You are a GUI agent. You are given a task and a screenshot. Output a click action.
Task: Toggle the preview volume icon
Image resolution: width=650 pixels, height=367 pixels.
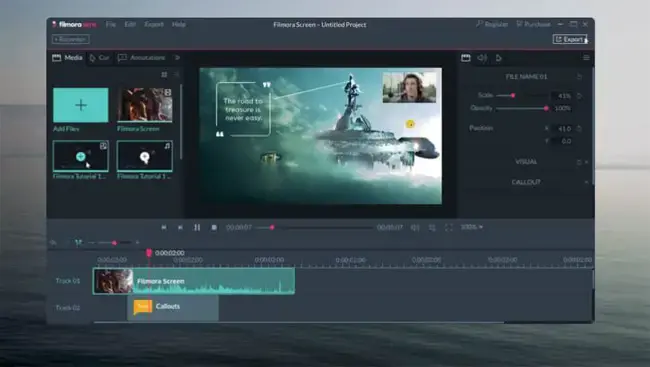coord(415,227)
